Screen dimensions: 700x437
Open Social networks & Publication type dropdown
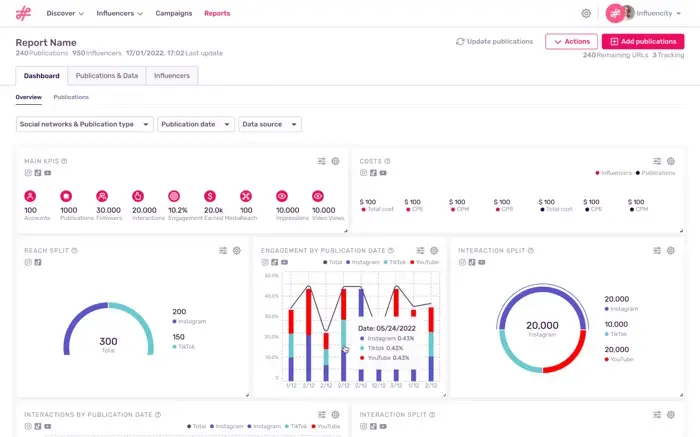point(85,124)
